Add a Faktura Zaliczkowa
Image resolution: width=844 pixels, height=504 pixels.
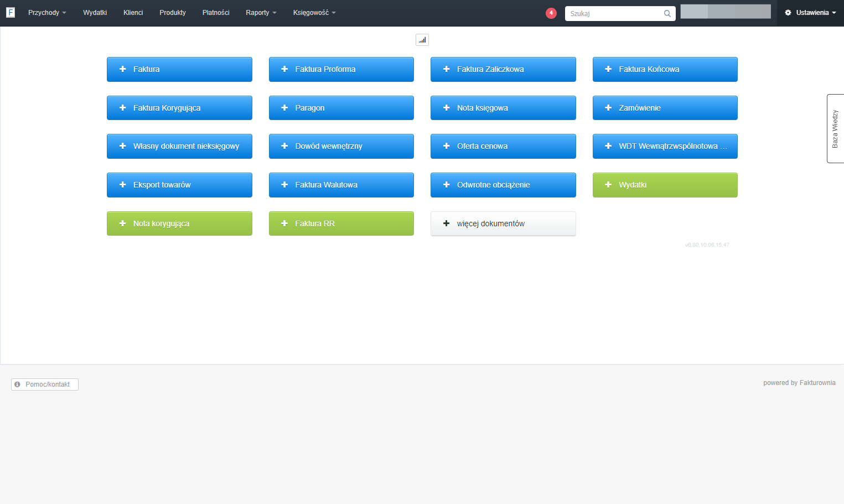[503, 69]
